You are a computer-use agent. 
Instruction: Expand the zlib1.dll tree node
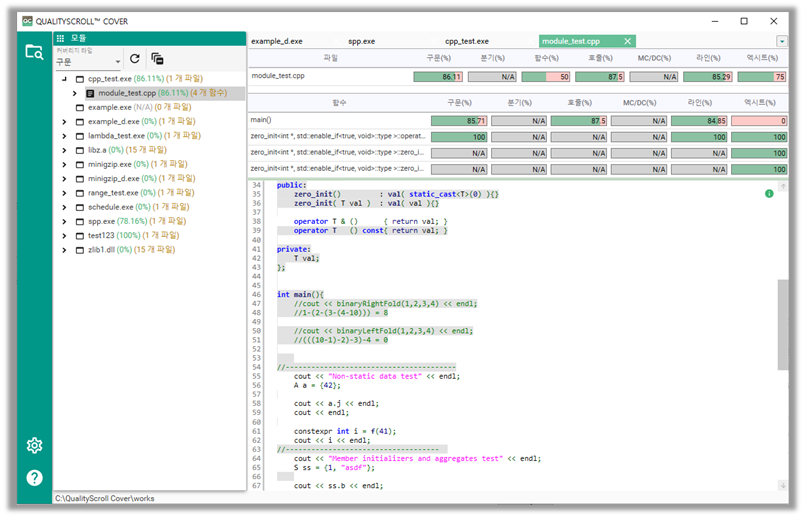tap(64, 250)
